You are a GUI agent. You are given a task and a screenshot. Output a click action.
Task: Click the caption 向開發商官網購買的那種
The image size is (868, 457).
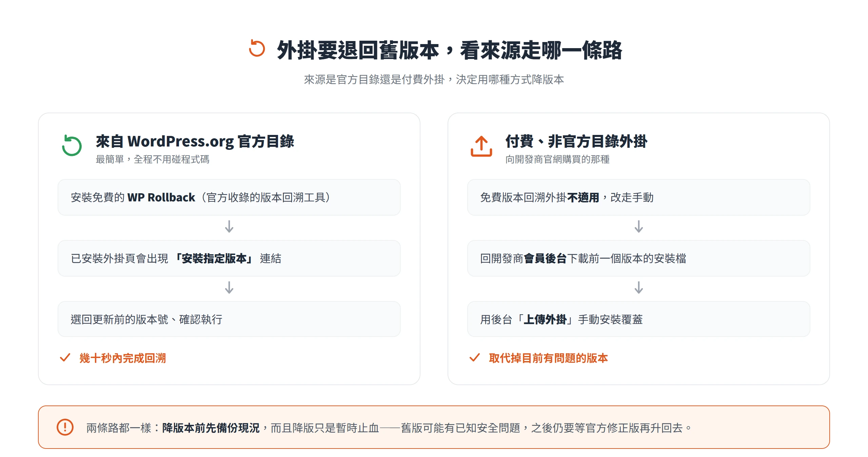coord(557,159)
